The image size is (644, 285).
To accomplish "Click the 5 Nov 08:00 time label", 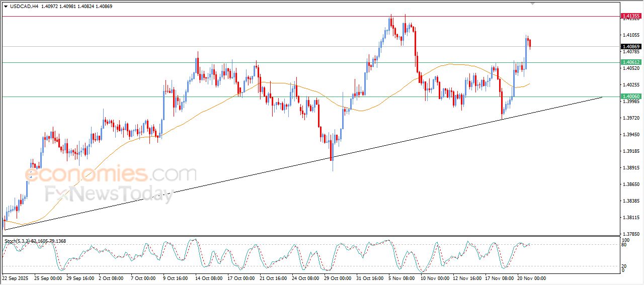I will (401, 278).
